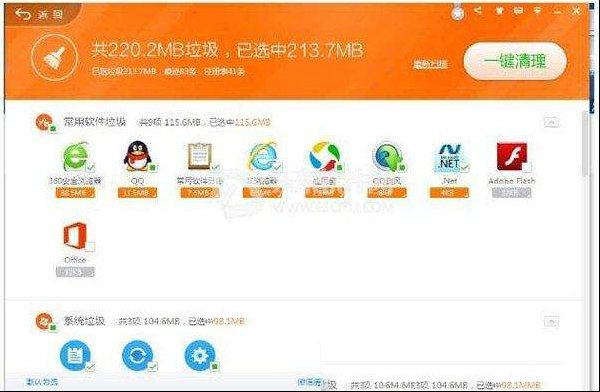Click the size tag under QQ
This screenshot has width=600, height=392.
137,193
